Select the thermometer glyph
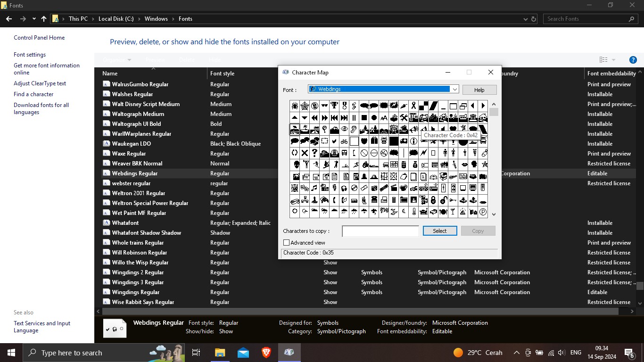 pyautogui.click(x=413, y=212)
